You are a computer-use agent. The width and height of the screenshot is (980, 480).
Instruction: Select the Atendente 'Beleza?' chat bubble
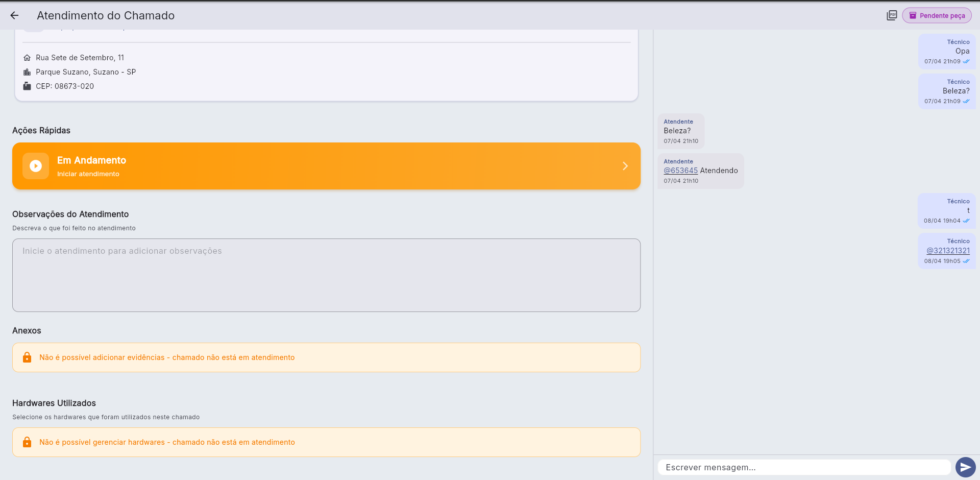tap(681, 131)
